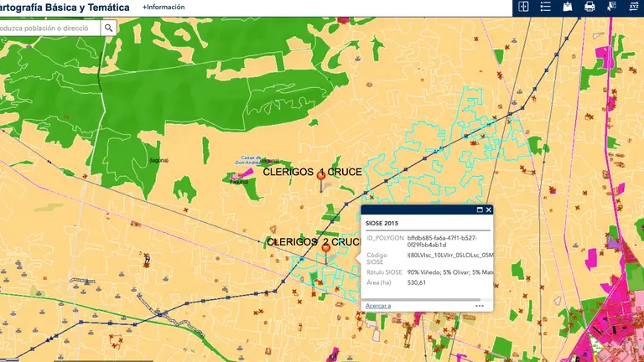Image resolution: width=644 pixels, height=362 pixels.
Task: Close the SIOSE 2015 popup
Action: click(489, 210)
